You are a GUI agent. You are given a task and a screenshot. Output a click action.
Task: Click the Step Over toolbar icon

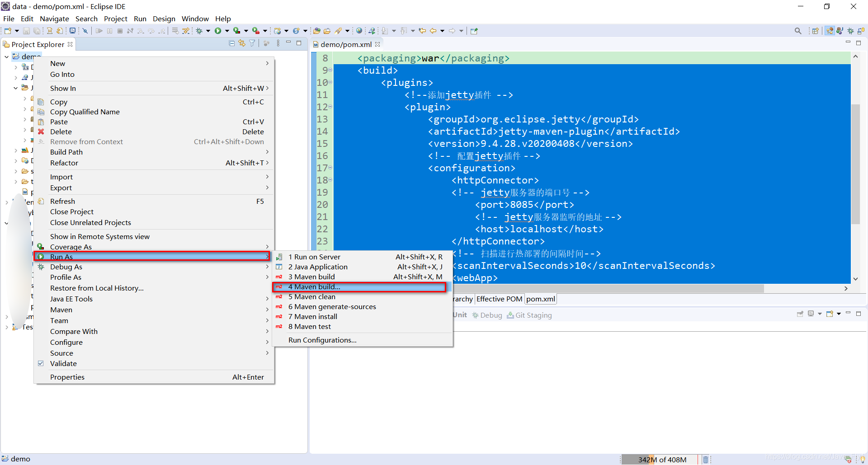click(x=151, y=31)
